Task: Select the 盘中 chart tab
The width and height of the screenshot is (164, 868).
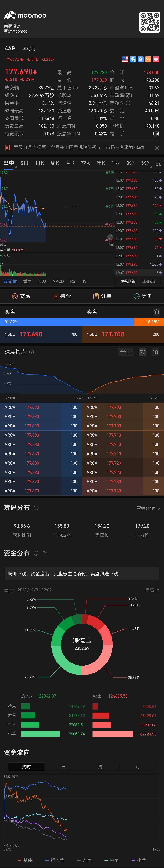Action: tap(9, 163)
